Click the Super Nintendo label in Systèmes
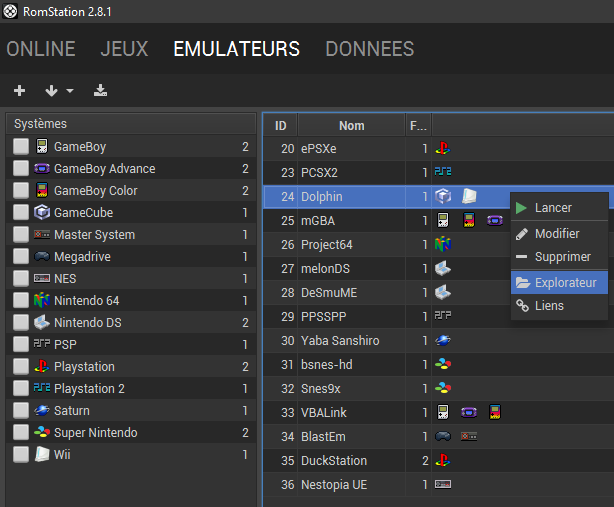This screenshot has width=614, height=507. (96, 433)
